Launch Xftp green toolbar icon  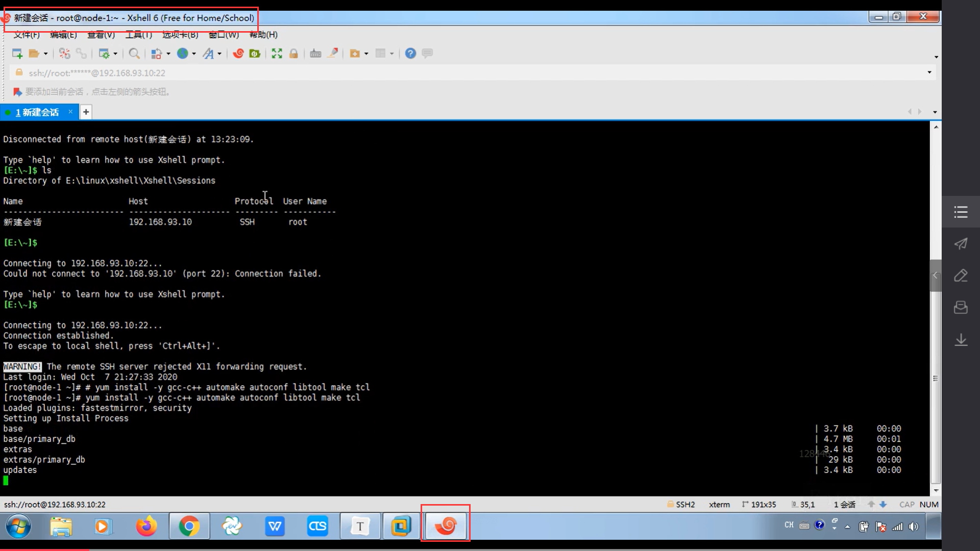(255, 54)
